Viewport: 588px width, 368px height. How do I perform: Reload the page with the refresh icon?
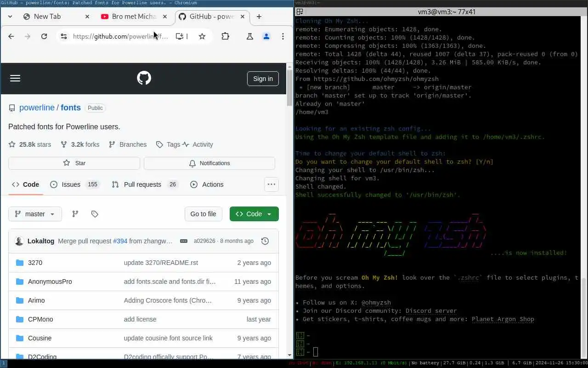pyautogui.click(x=44, y=36)
